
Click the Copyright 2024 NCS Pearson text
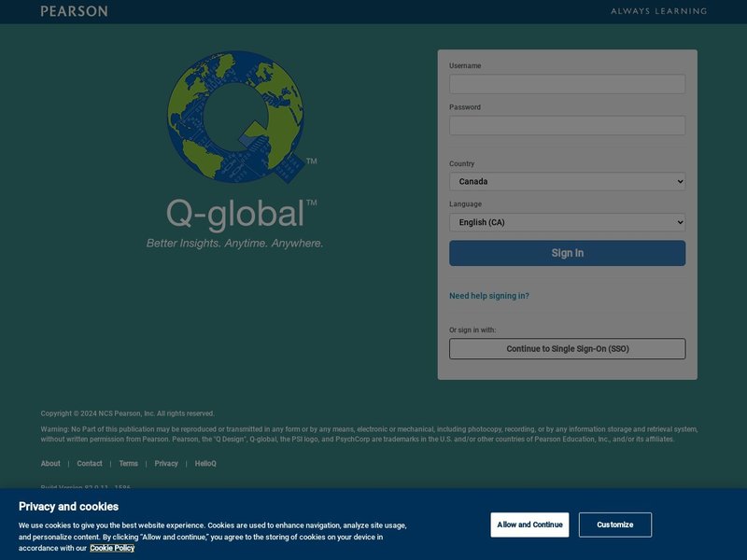pos(128,413)
